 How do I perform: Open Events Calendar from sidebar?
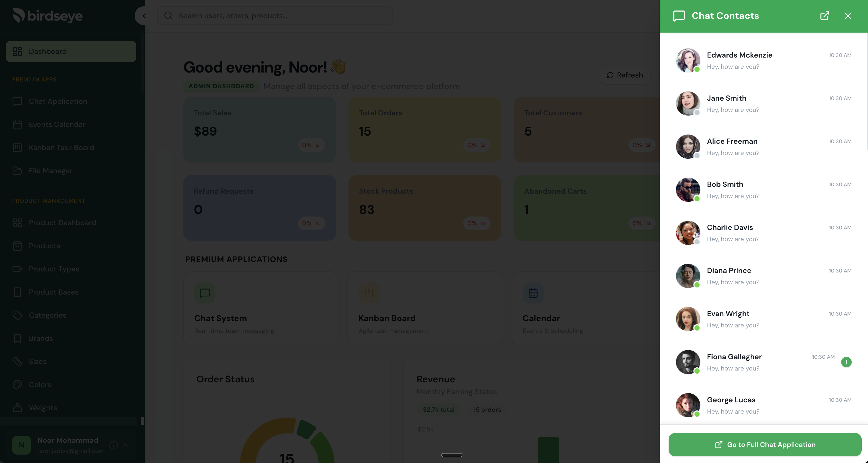tap(71, 125)
